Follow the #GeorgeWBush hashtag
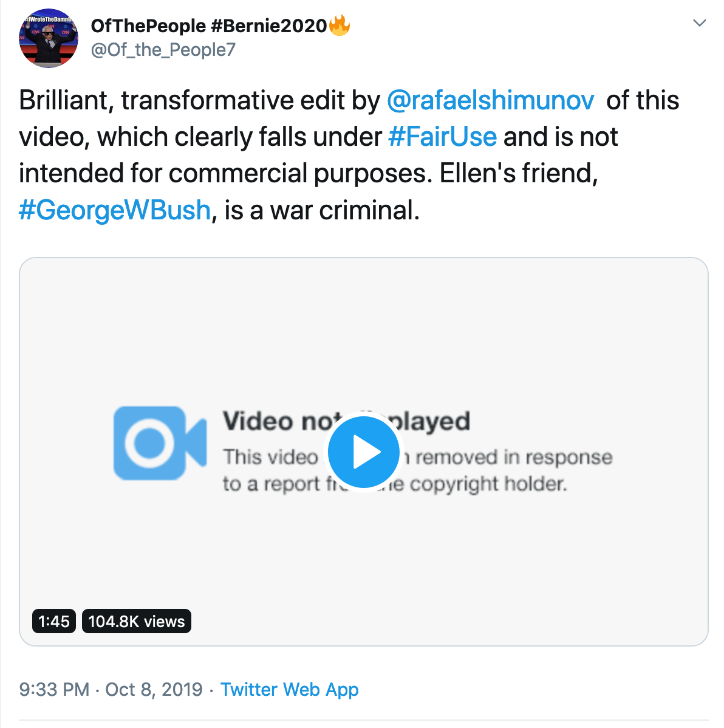Image resolution: width=724 pixels, height=728 pixels. click(x=115, y=210)
